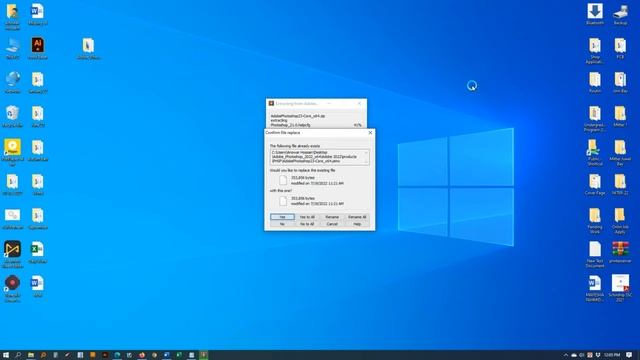Screen dimensions: 640x360
Task: Open Help from the replace dialog
Action: click(x=357, y=224)
